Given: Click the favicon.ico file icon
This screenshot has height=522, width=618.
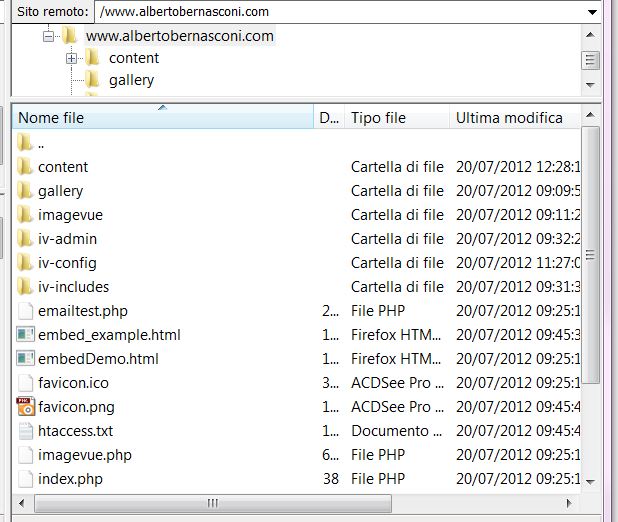Looking at the screenshot, I should [x=25, y=383].
